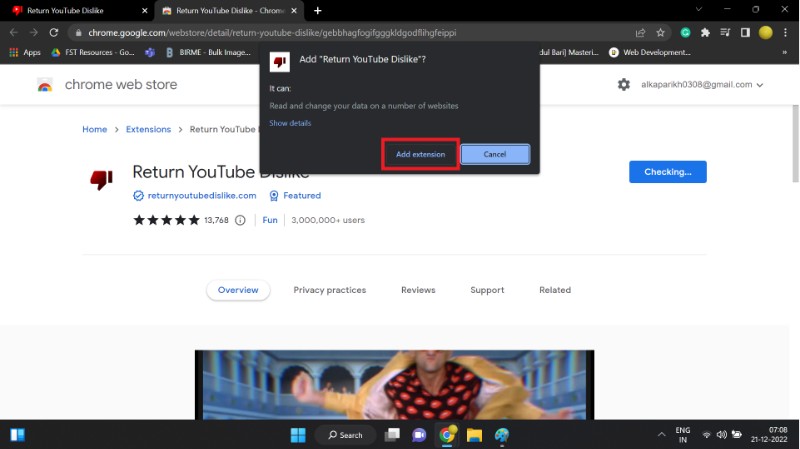The width and height of the screenshot is (800, 449).
Task: Go back with browser back arrow
Action: point(14,33)
